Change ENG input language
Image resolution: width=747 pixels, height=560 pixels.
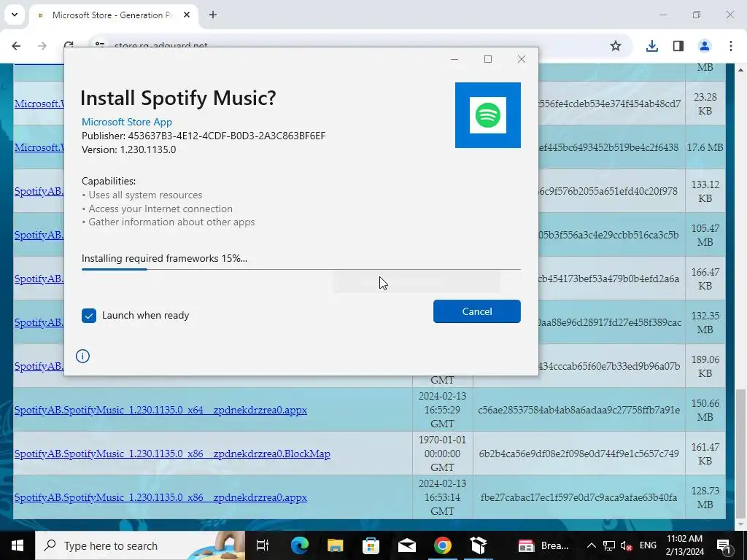coord(648,545)
